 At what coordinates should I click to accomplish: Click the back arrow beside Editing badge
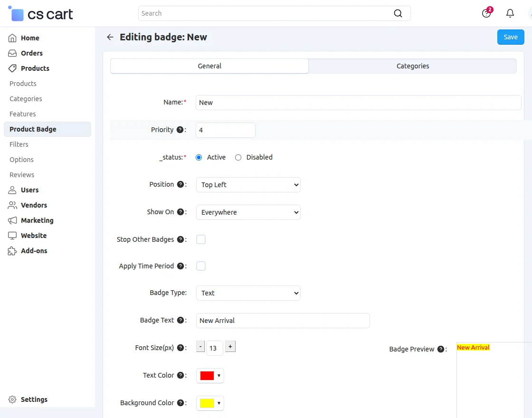pyautogui.click(x=110, y=37)
